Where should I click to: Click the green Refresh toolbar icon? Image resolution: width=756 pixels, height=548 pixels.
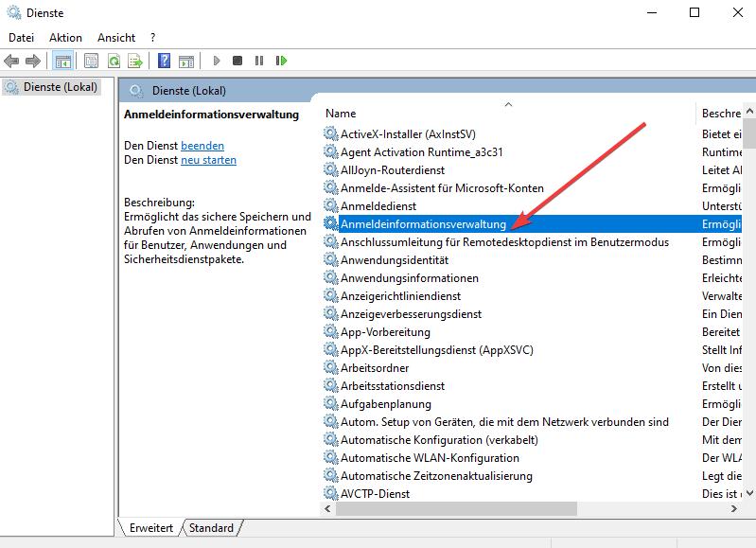click(x=114, y=61)
